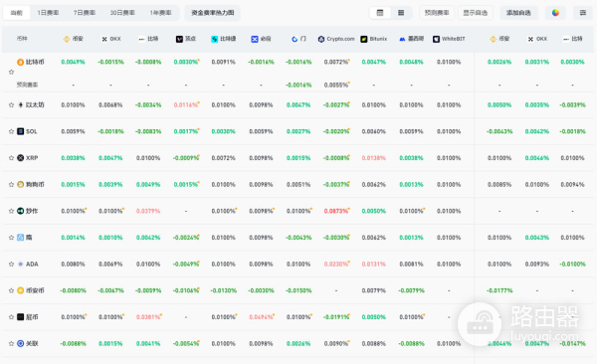The height and width of the screenshot is (364, 597).
Task: Click the 0.0381% cell in 屁币 row
Action: 148,317
